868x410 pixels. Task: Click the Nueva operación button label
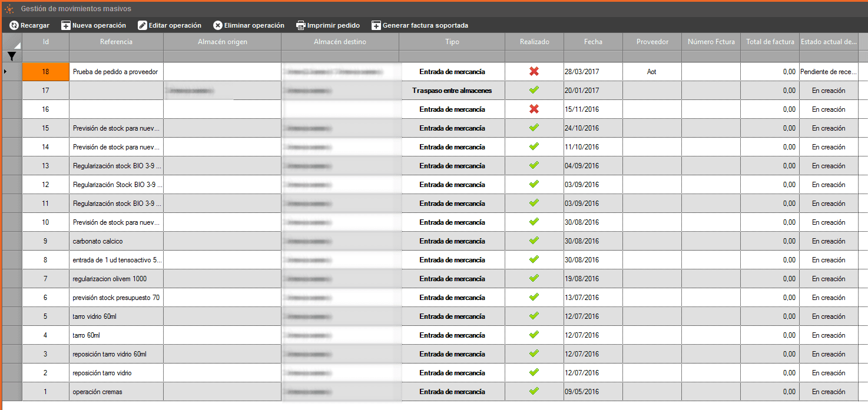coord(99,25)
